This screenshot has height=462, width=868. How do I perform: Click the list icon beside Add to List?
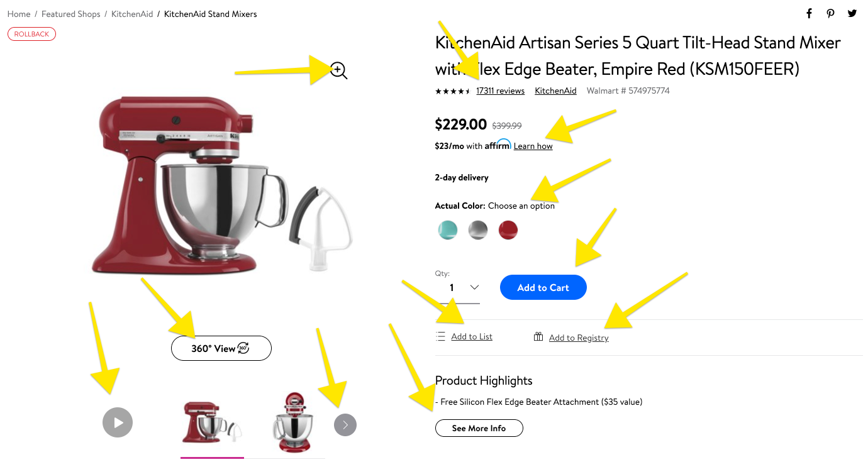click(x=440, y=336)
